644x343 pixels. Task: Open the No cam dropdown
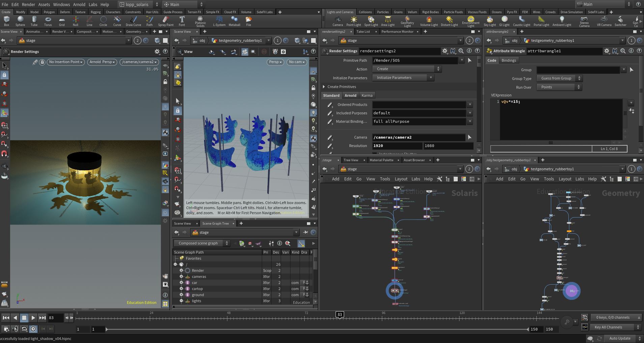297,62
